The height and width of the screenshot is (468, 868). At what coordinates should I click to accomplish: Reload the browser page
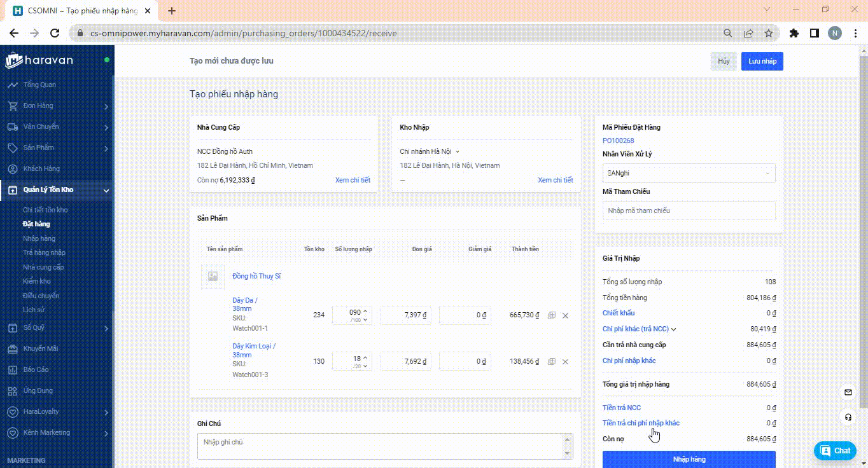coord(55,33)
